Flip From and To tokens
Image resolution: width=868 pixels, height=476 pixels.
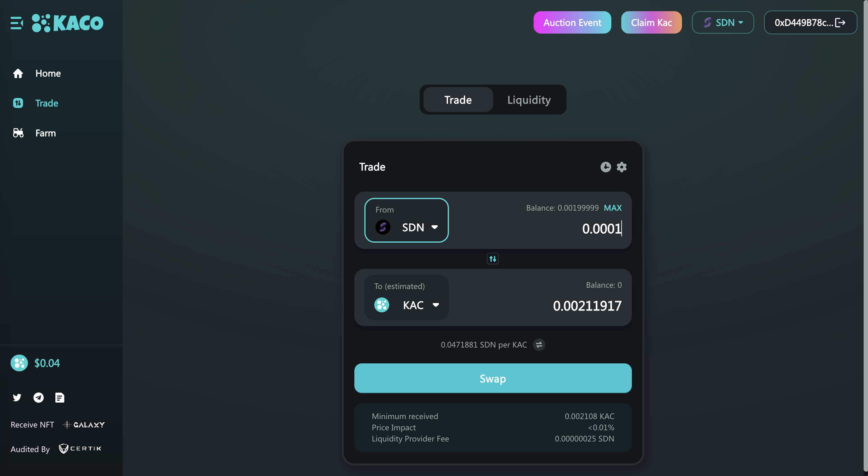[x=492, y=259]
